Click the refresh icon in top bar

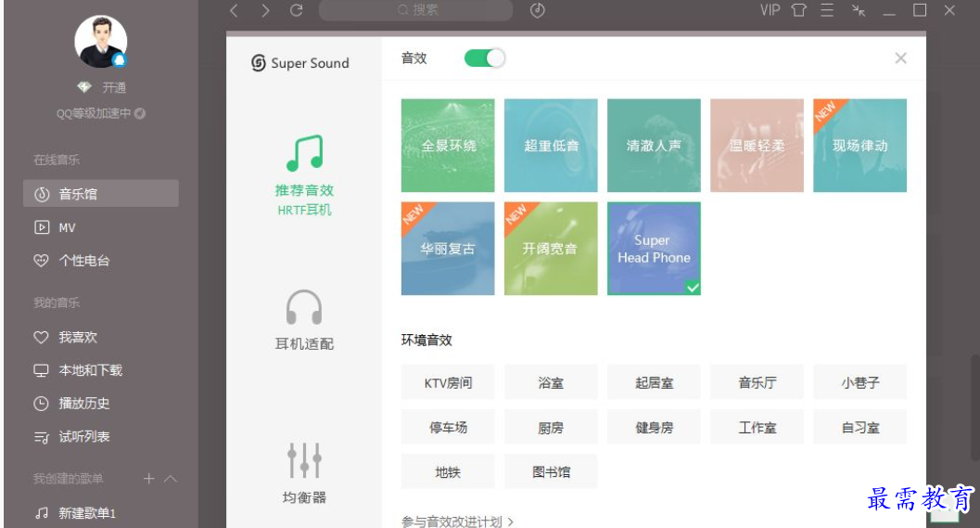[x=297, y=10]
